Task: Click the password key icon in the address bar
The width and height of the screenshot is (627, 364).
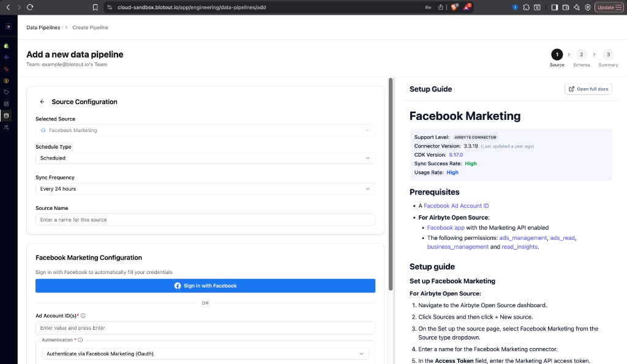Action: tap(428, 7)
